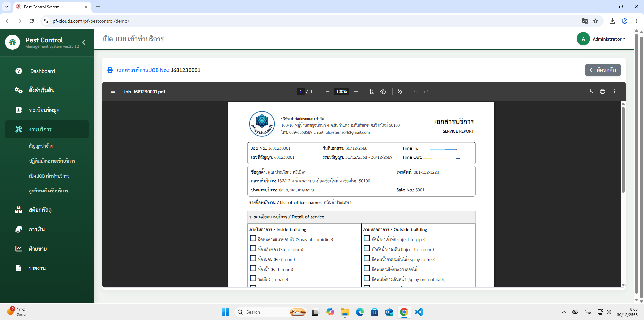Viewport: 644px width, 320px height.
Task: Print the PDF using the printer icon
Action: coord(602,91)
